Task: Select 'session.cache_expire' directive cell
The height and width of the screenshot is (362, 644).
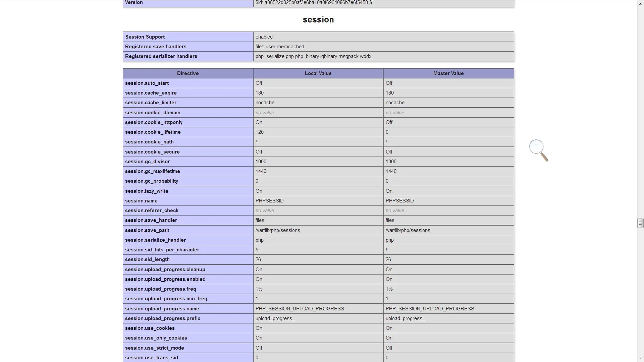Action: pos(188,93)
